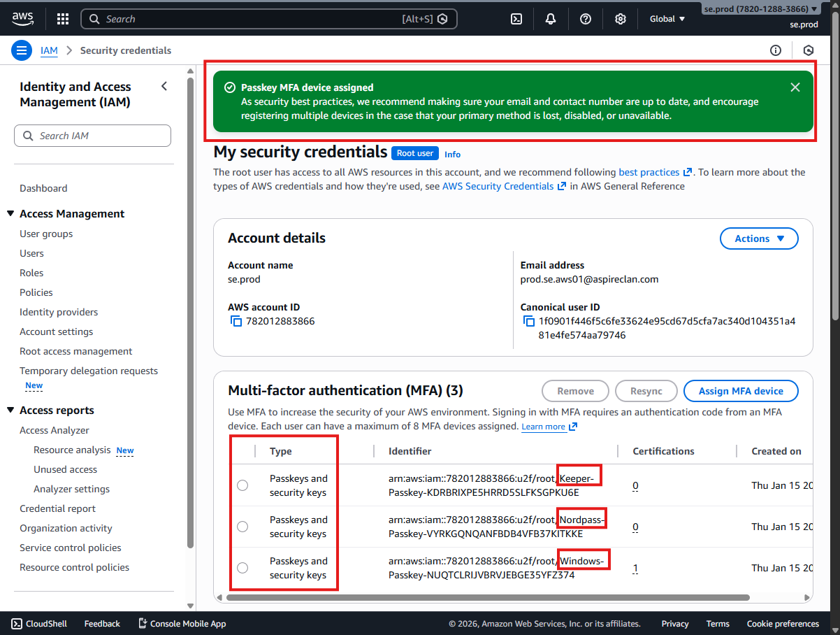Click the CloudShell icon in footer
The image size is (840, 635).
click(15, 623)
